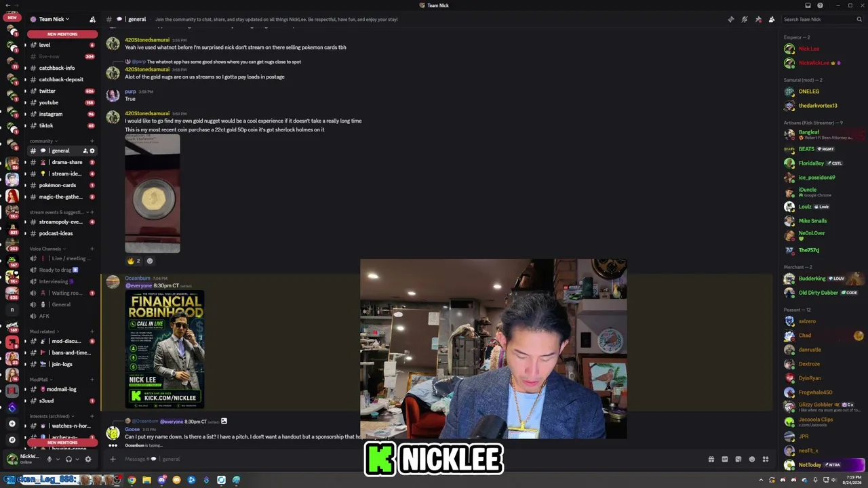Screen dimensions: 868x488
Task: Open File Explorer from the taskbar
Action: (x=146, y=480)
